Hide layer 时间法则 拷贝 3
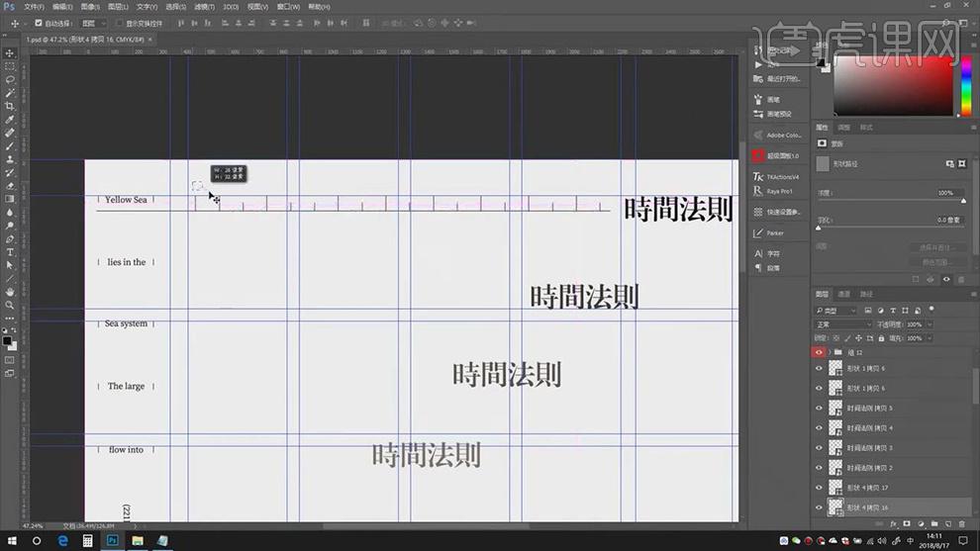The width and height of the screenshot is (980, 551). 819,448
